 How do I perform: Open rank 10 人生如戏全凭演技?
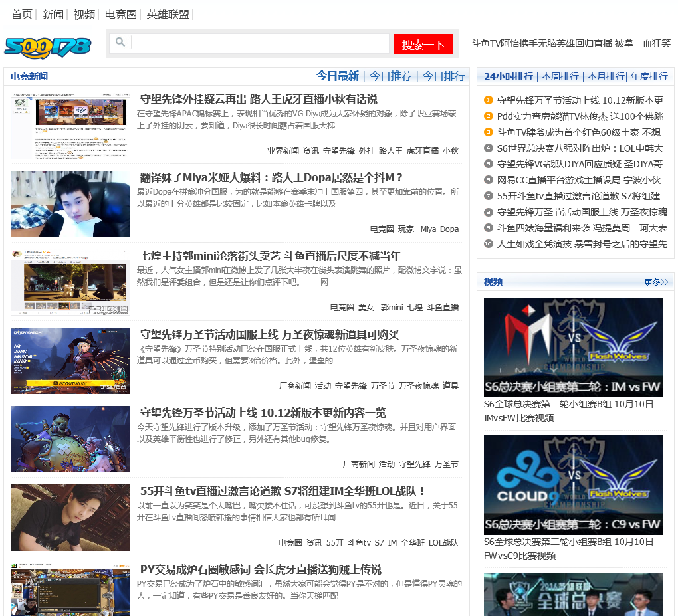(x=582, y=244)
